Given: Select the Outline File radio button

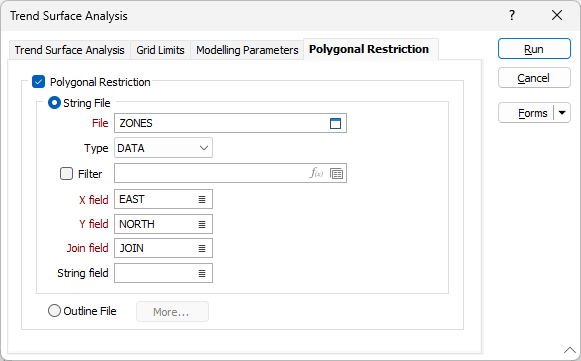Looking at the screenshot, I should 54,311.
